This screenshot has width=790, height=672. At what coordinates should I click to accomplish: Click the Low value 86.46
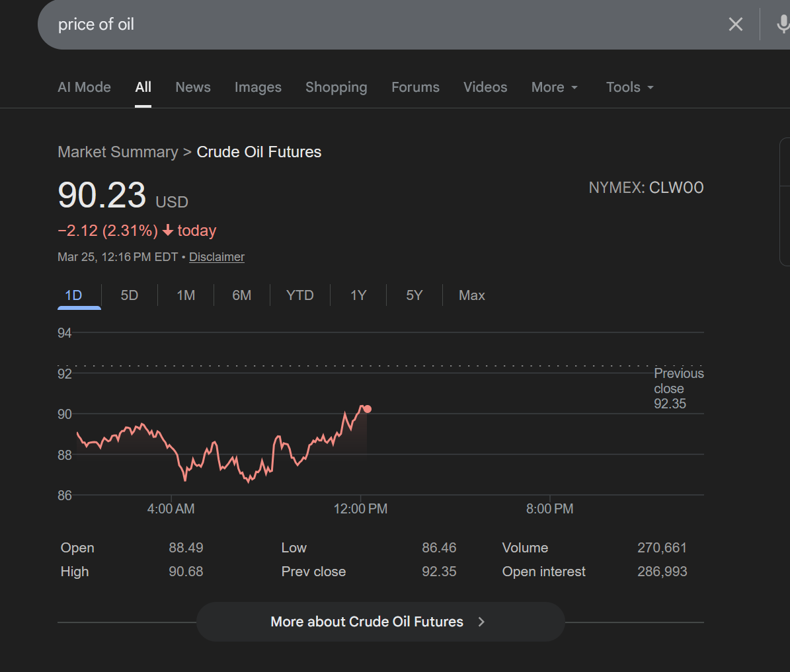[x=439, y=548]
